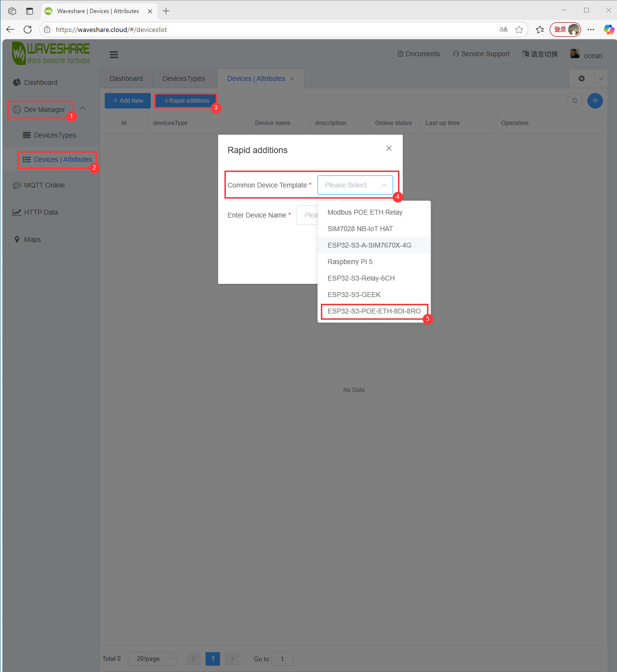Click the browser profile 登录 button
The height and width of the screenshot is (672, 617).
tap(565, 30)
